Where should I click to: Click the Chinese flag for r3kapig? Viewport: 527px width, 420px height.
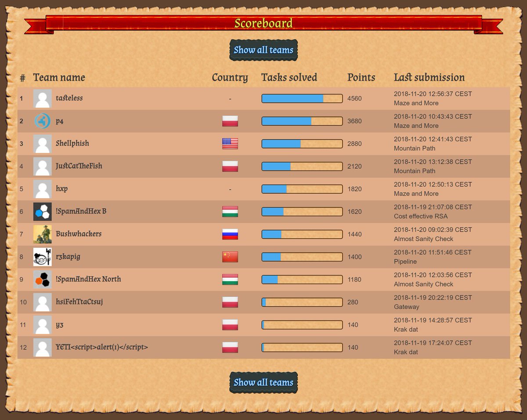(x=230, y=257)
